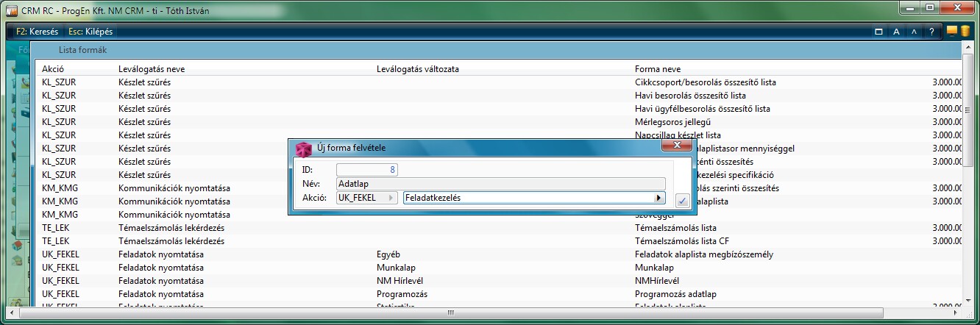This screenshot has width=980, height=325.
Task: Open the UK_FEKEL action code dropdown
Action: point(366,198)
